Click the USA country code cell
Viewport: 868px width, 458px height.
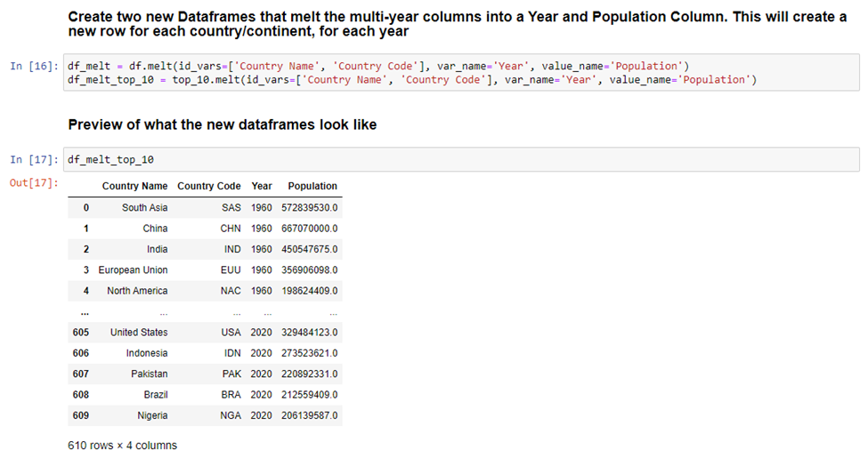pos(231,333)
